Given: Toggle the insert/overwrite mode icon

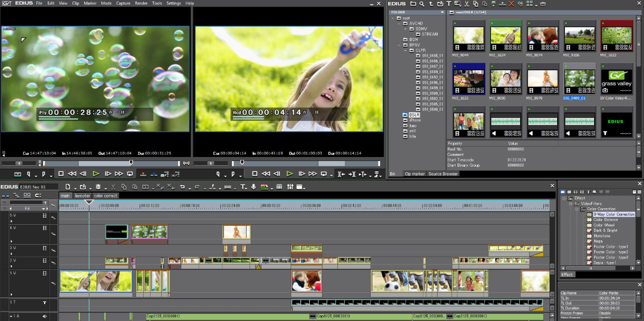Looking at the screenshot, I should [6, 195].
